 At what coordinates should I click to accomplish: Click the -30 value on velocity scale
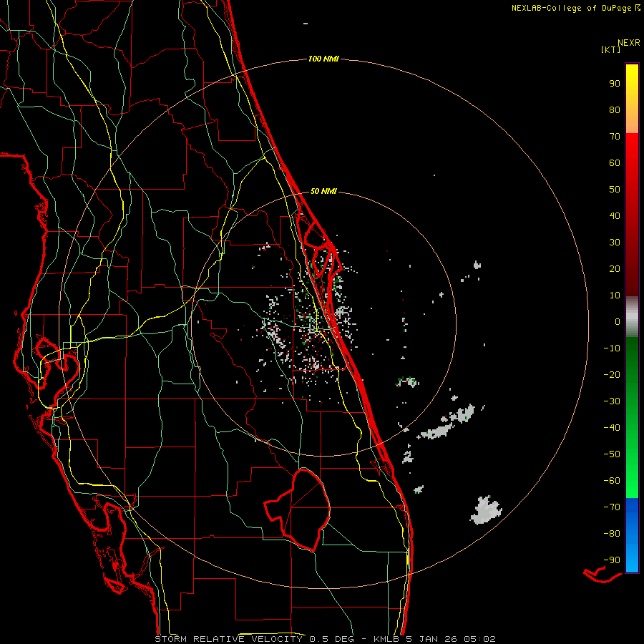(x=612, y=401)
